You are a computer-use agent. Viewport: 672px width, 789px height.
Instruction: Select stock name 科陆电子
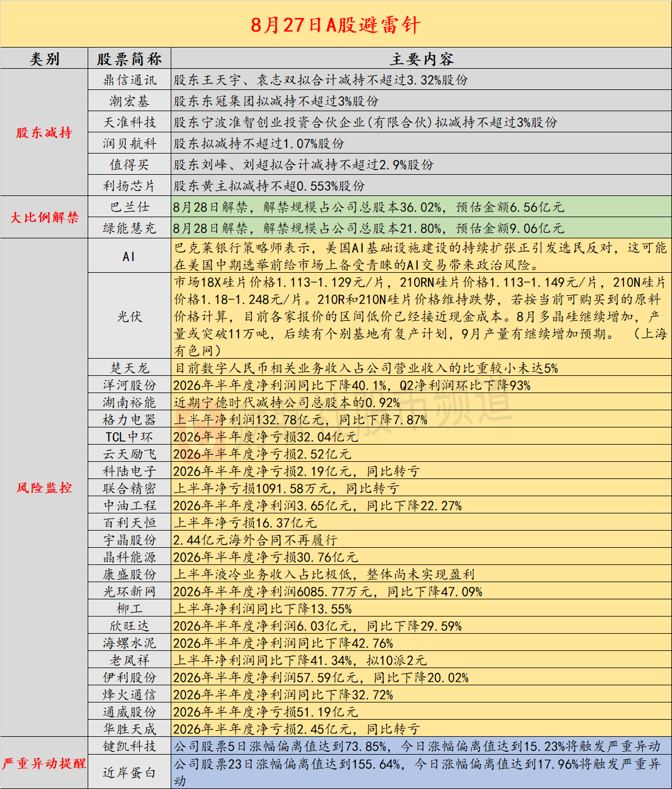pyautogui.click(x=129, y=471)
